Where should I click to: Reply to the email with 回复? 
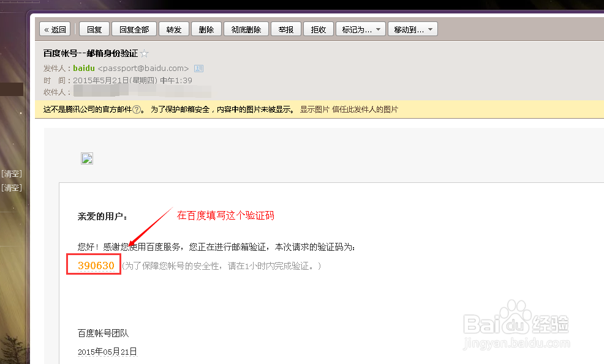(94, 28)
